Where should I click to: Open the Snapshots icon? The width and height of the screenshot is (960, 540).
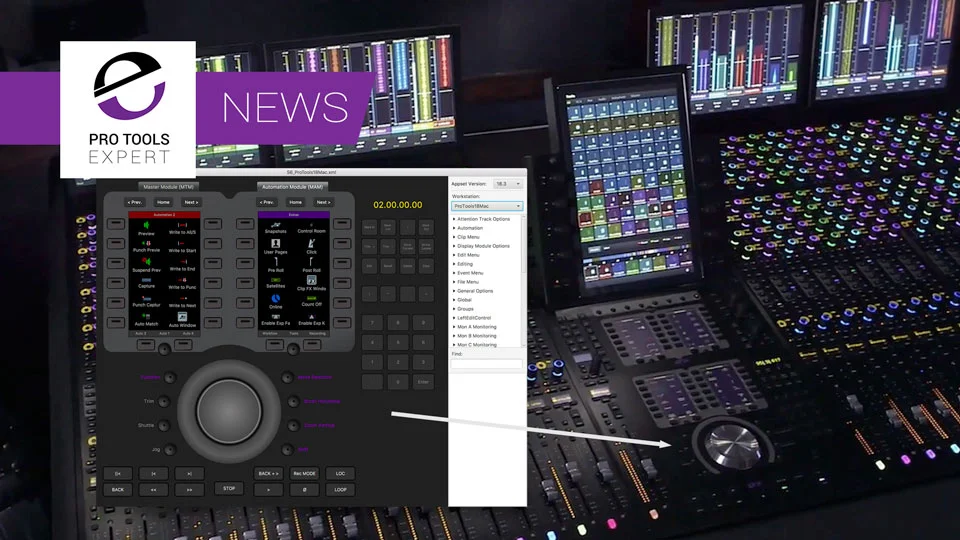(x=276, y=225)
